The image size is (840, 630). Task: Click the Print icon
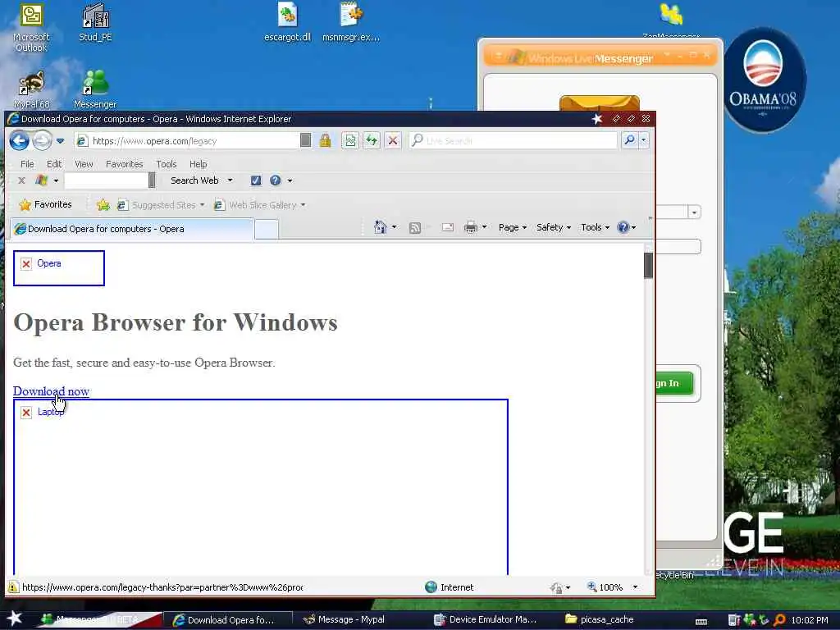[x=470, y=227]
